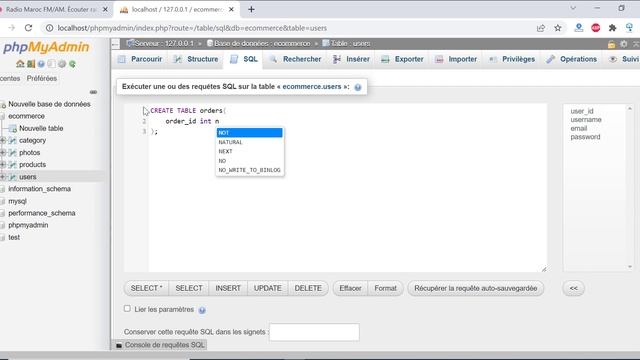
Task: Open the Exporter tab
Action: point(402,59)
